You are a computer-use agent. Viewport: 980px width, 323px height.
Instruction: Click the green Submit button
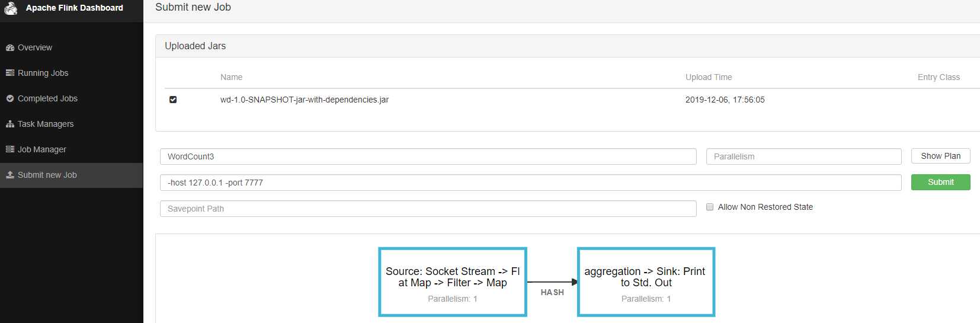pyautogui.click(x=940, y=182)
